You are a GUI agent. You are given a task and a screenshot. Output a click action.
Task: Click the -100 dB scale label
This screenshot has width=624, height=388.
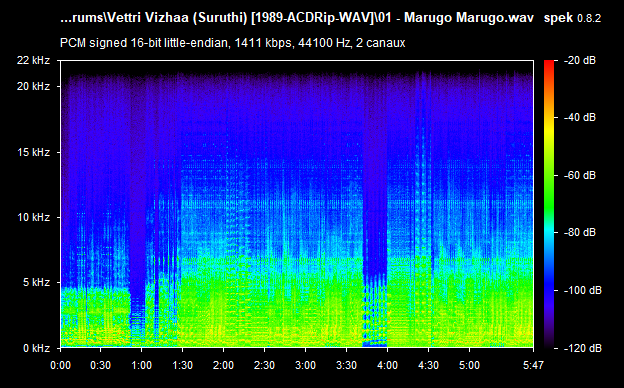[583, 291]
